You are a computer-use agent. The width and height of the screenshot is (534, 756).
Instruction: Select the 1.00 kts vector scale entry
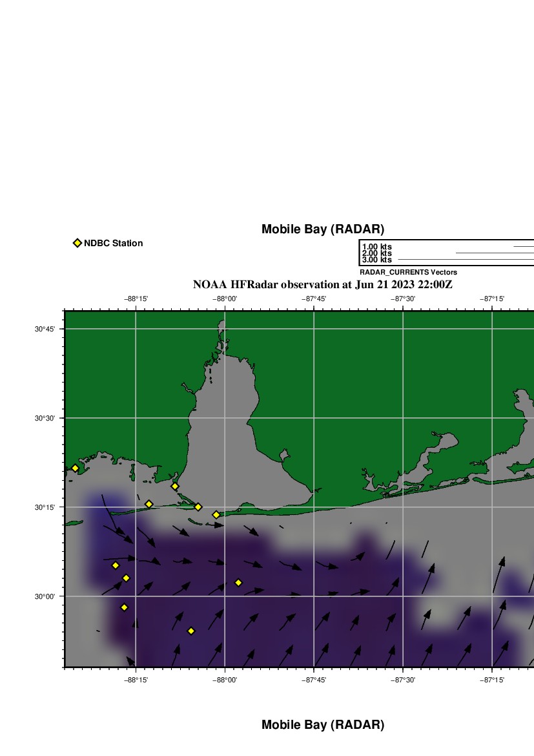point(377,247)
